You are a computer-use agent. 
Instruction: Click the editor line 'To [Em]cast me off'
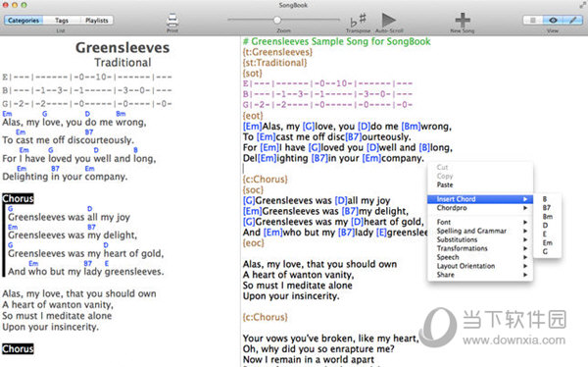pos(326,136)
